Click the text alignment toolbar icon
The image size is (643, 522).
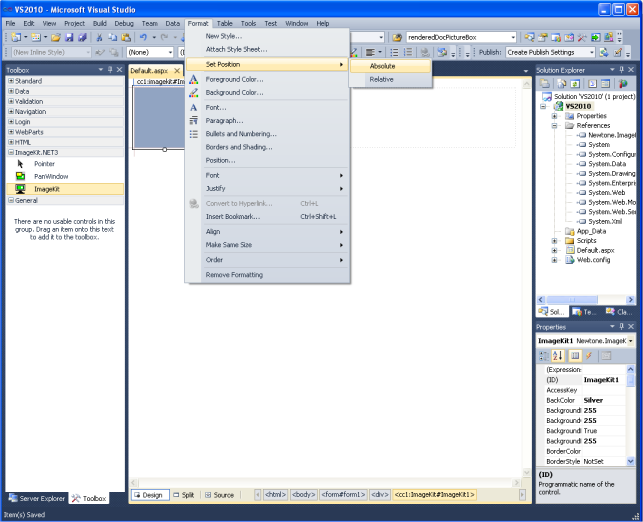tap(370, 52)
